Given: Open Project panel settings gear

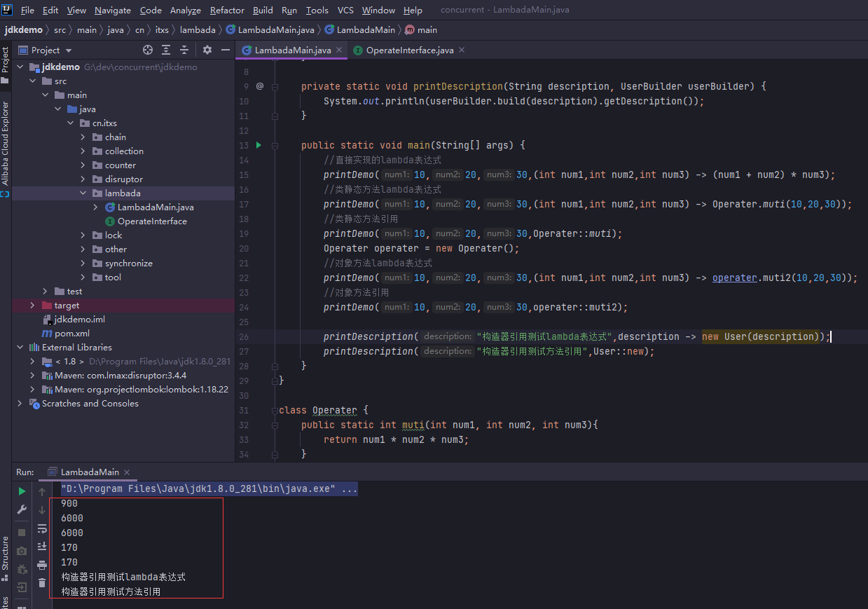Looking at the screenshot, I should click(207, 50).
